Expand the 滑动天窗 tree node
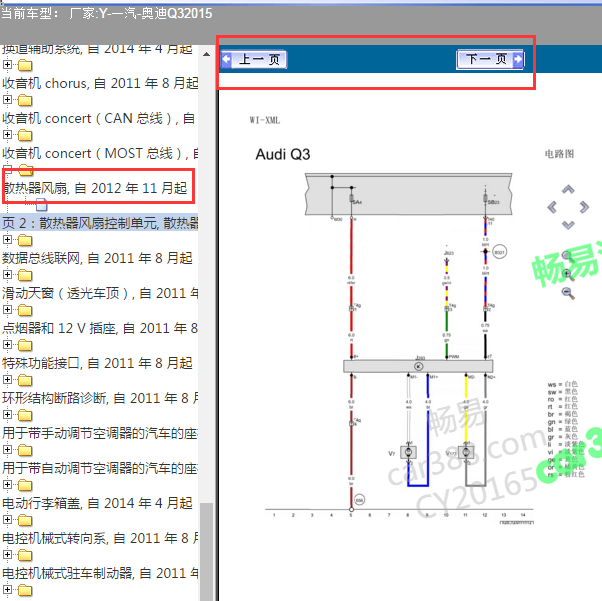 tap(7, 275)
